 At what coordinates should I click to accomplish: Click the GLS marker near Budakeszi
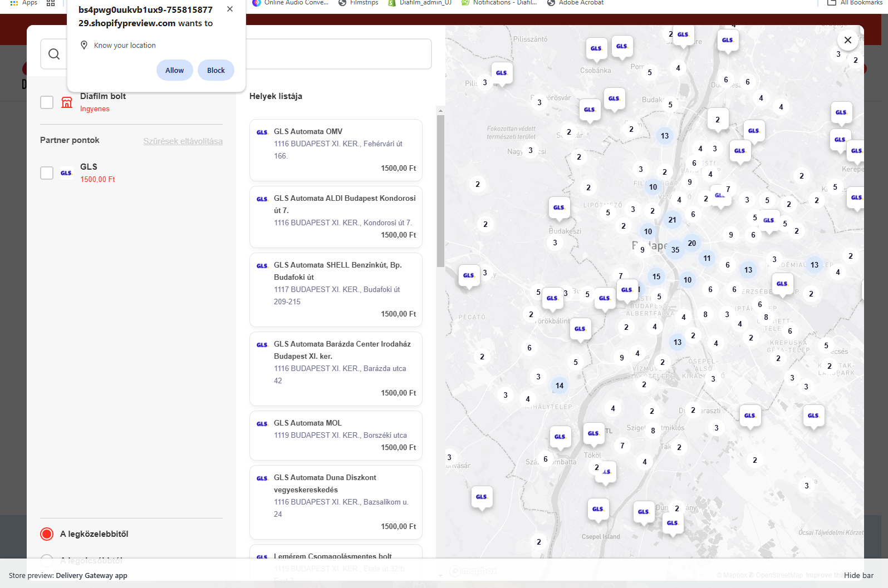click(558, 207)
